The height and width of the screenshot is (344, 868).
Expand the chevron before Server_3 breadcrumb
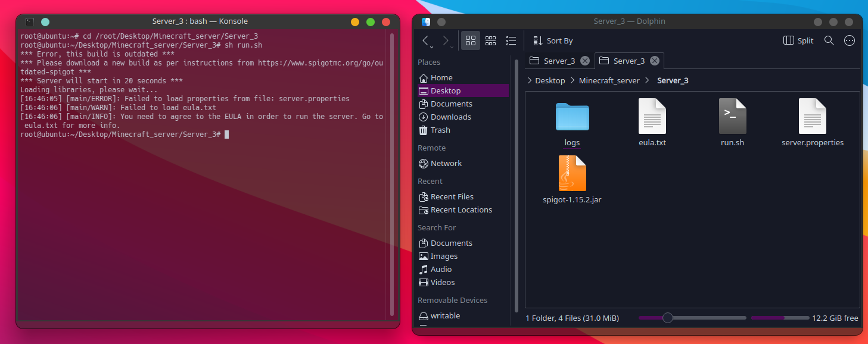coord(648,80)
